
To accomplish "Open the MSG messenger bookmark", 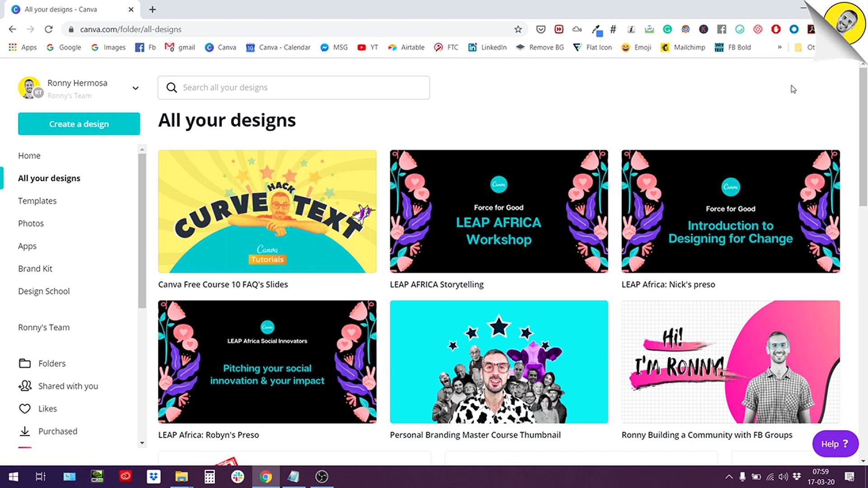I will coord(334,47).
